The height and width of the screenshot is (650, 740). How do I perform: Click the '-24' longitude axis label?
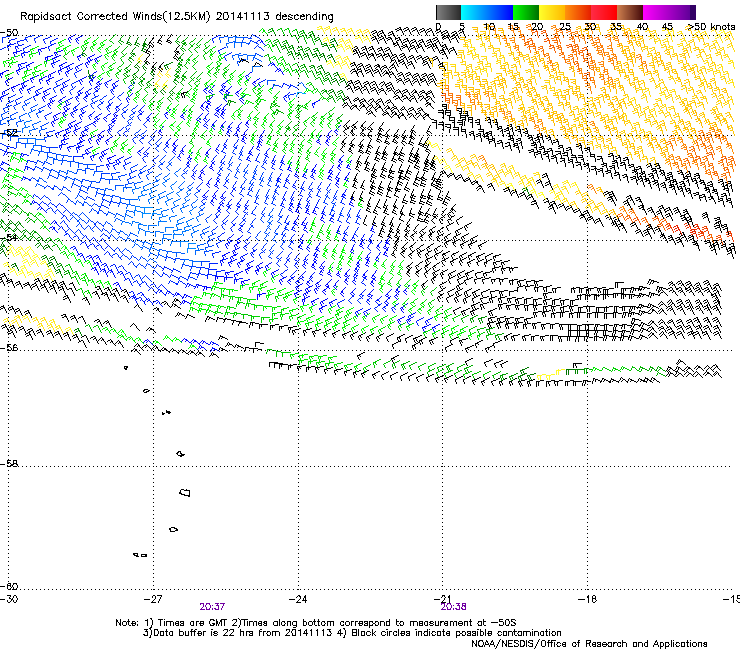click(x=298, y=599)
